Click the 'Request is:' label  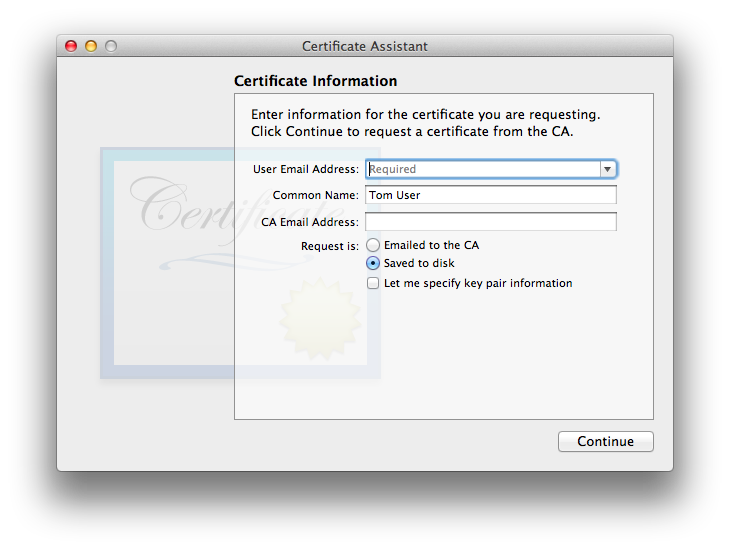coord(330,246)
